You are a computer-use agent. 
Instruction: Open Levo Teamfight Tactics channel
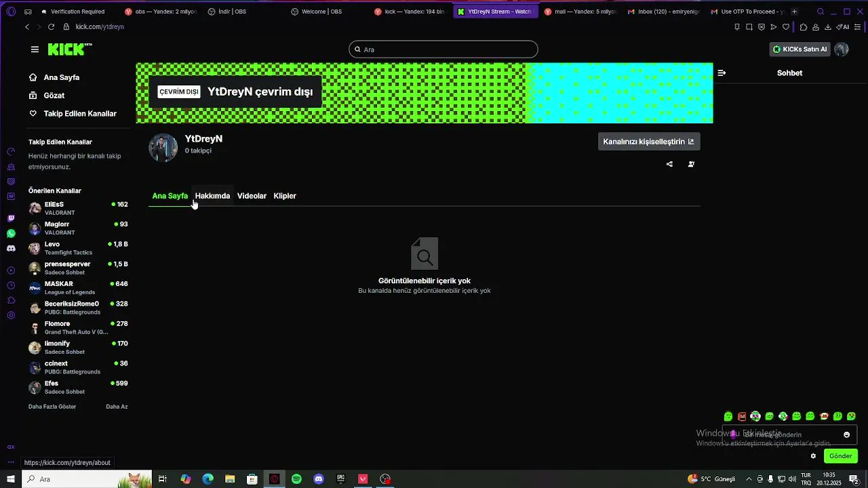(78, 248)
